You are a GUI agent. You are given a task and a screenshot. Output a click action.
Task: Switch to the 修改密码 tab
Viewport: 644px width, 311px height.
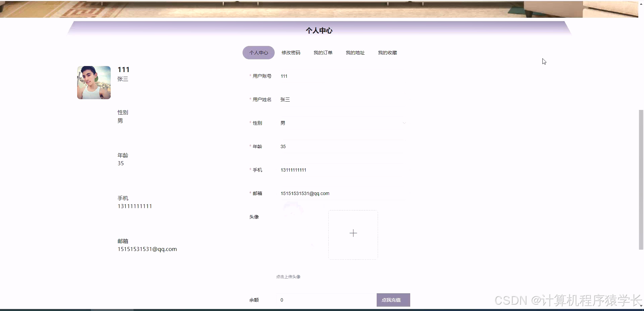pos(291,53)
